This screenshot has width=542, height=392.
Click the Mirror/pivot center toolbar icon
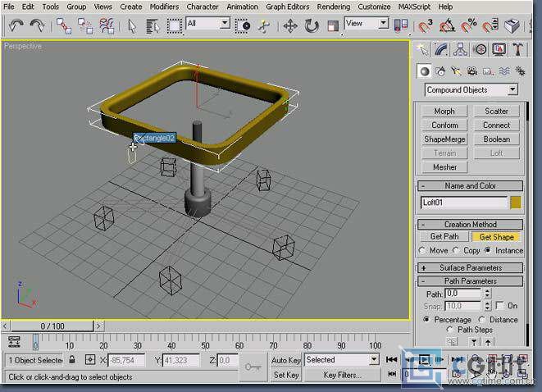(x=401, y=26)
